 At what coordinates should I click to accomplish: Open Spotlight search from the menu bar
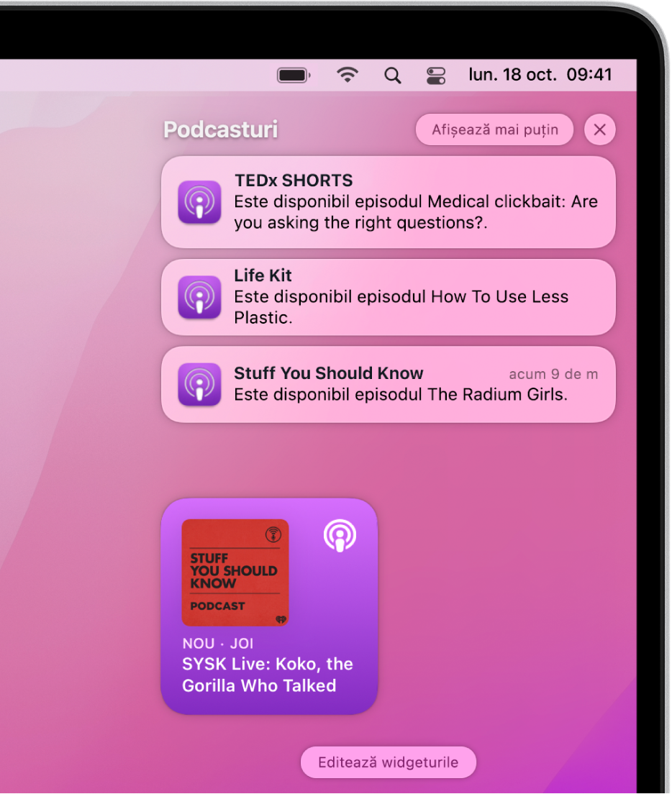tap(393, 75)
